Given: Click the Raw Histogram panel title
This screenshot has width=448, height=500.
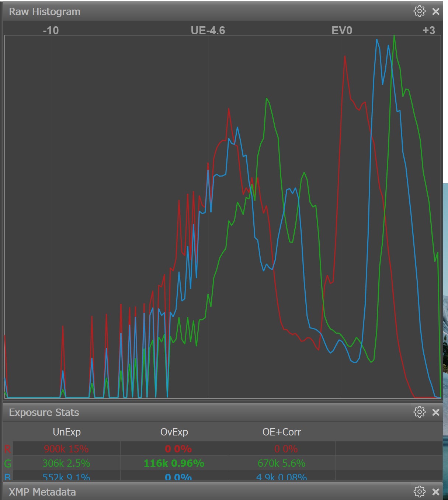Looking at the screenshot, I should click(45, 12).
